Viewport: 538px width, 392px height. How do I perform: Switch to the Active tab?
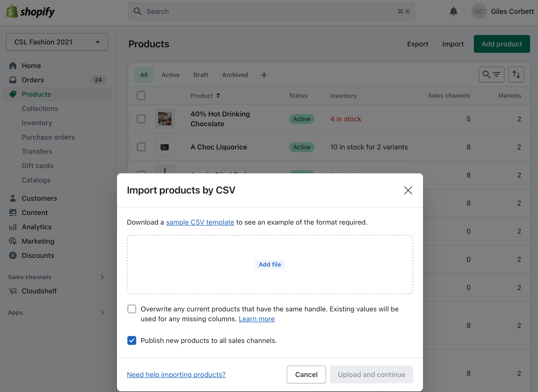click(x=171, y=75)
